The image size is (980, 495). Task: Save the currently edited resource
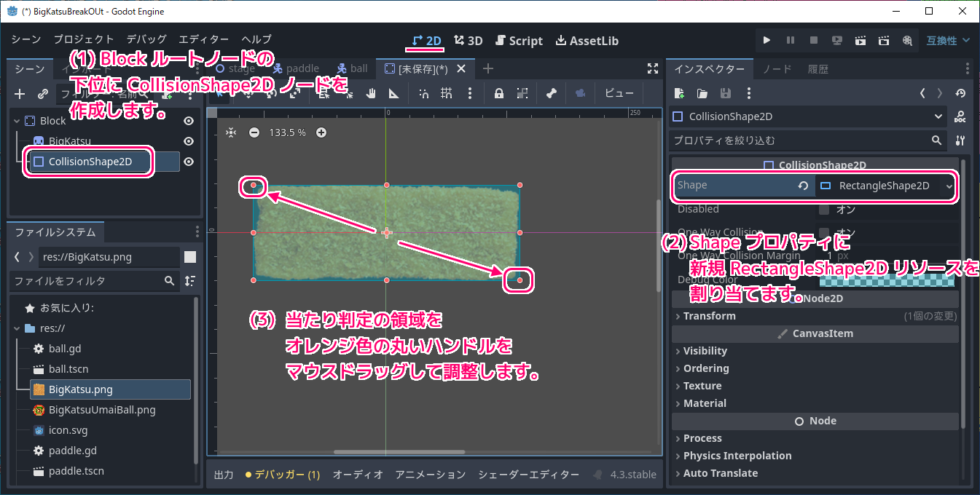(725, 93)
